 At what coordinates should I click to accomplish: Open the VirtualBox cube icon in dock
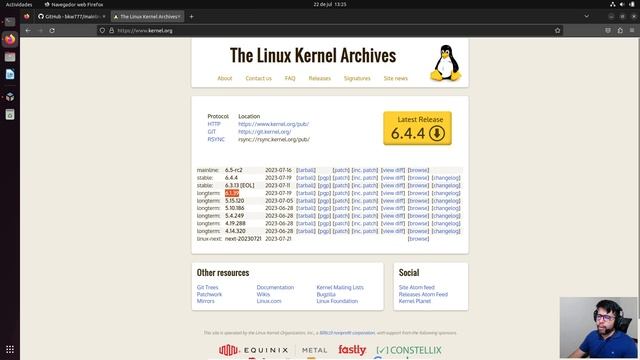(10, 97)
